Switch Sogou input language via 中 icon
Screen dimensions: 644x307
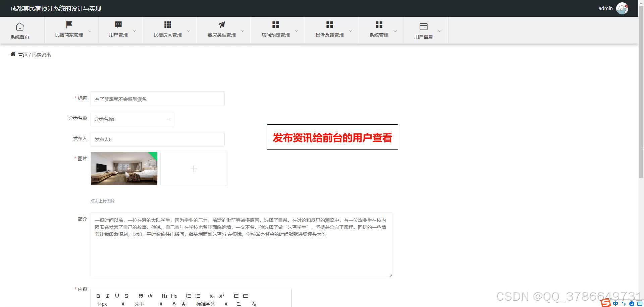point(615,304)
